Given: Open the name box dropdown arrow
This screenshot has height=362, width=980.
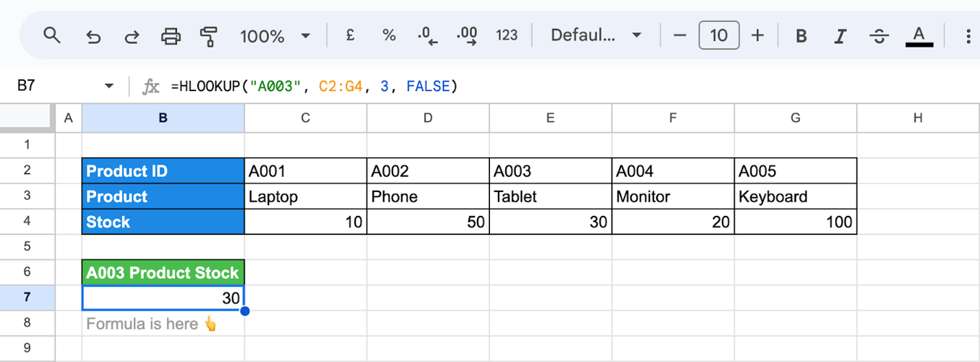Looking at the screenshot, I should (109, 86).
